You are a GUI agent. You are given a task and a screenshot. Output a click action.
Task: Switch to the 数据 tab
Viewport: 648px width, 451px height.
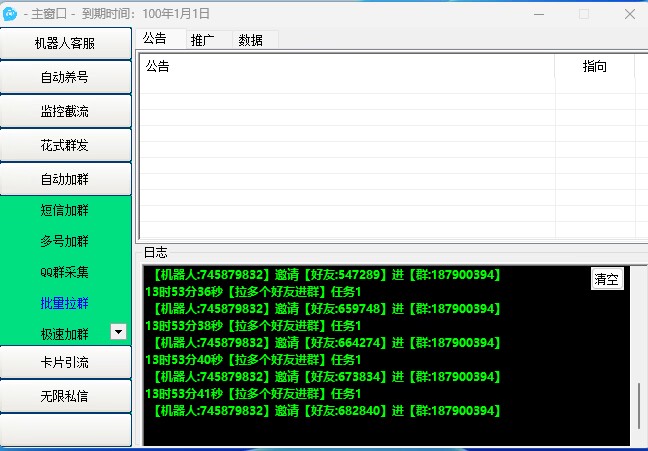[x=251, y=40]
